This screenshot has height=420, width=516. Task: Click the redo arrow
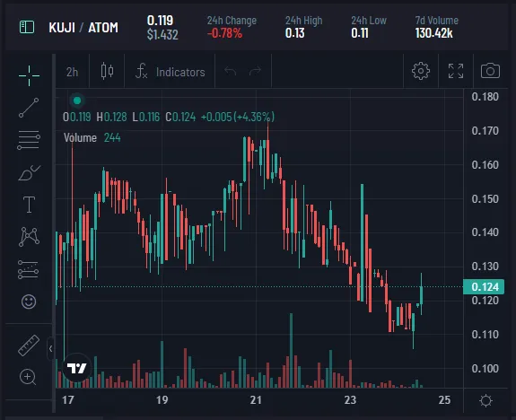[x=255, y=71]
